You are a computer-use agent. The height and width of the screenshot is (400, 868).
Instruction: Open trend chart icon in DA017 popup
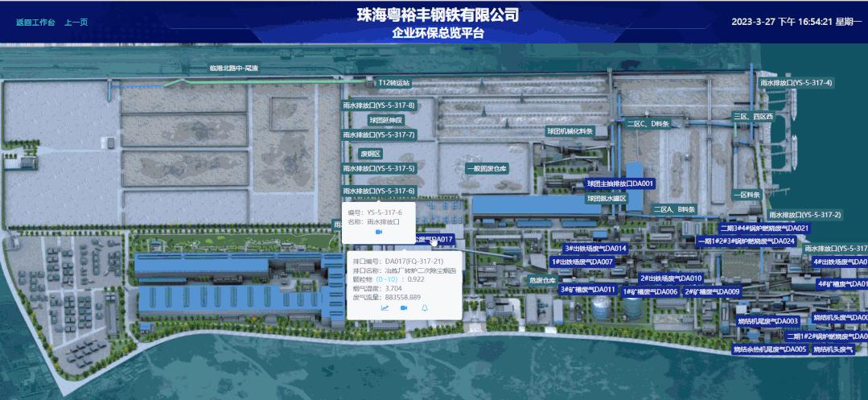[x=385, y=308]
